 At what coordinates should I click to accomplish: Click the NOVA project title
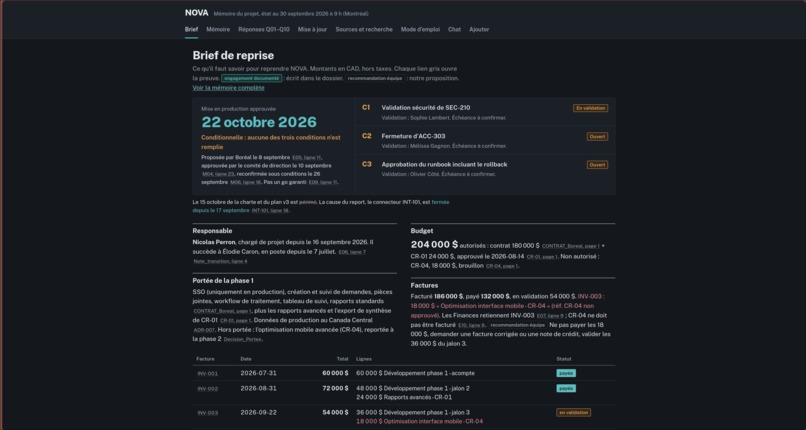click(x=196, y=13)
